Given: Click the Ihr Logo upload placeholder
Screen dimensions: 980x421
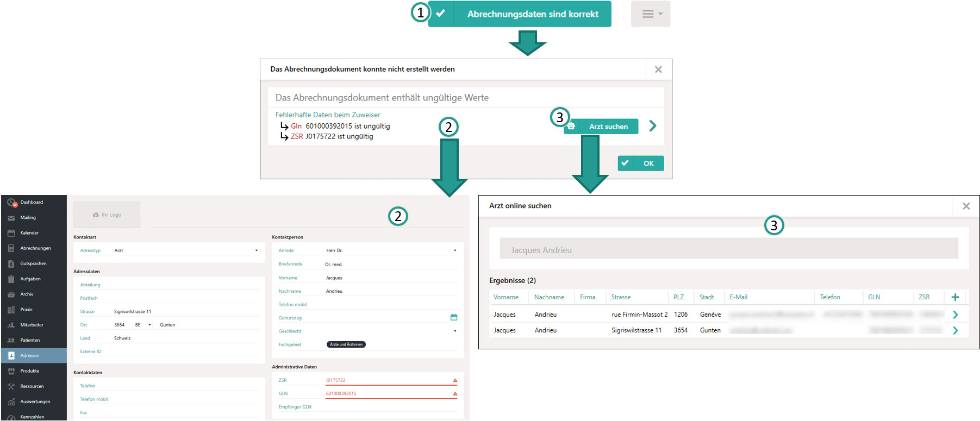Looking at the screenshot, I should (x=107, y=215).
